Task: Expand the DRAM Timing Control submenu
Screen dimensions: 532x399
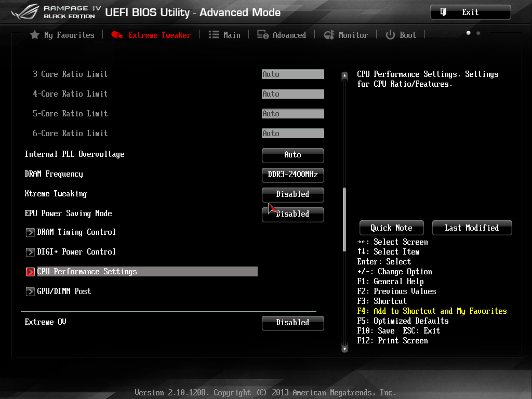Action: 76,232
